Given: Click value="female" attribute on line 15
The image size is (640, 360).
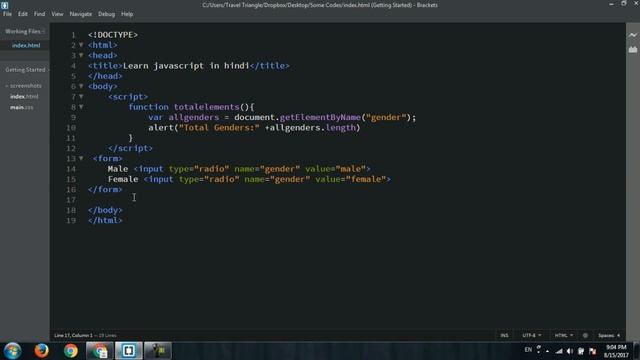Looking at the screenshot, I should click(x=351, y=179).
